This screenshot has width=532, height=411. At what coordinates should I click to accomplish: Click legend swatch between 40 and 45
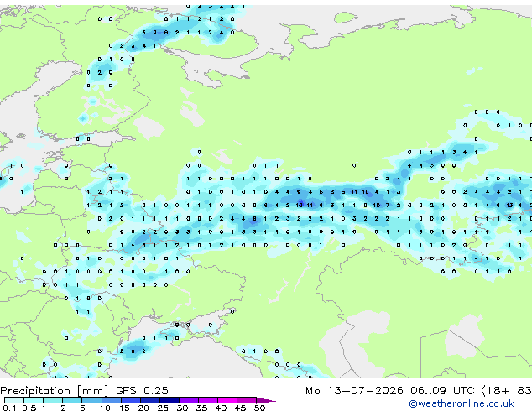click(227, 400)
